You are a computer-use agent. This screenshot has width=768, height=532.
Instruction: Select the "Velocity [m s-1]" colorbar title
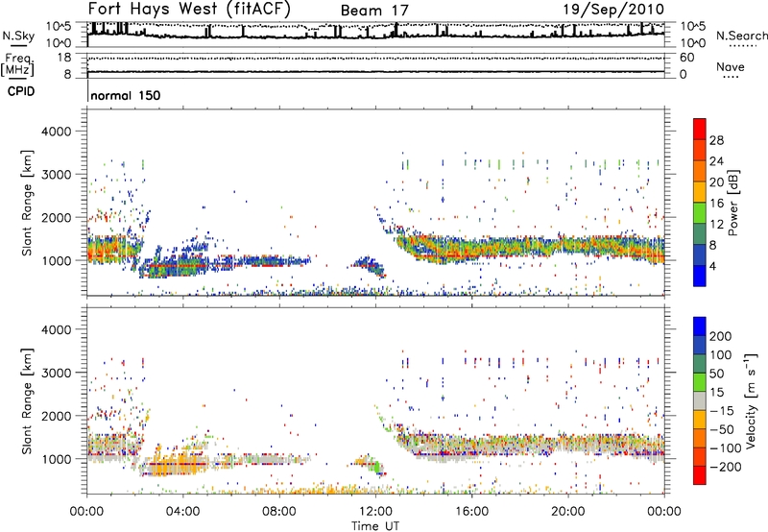point(751,401)
